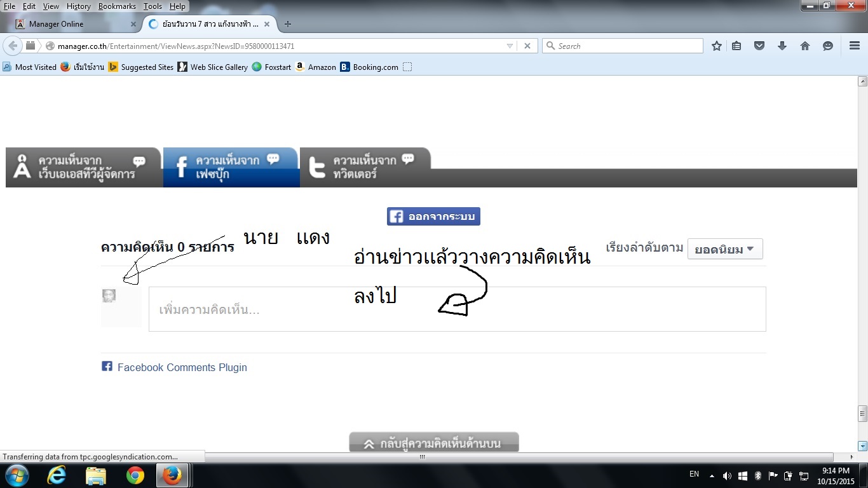Open the เริ่มใช้งาน bookmark

tap(83, 67)
